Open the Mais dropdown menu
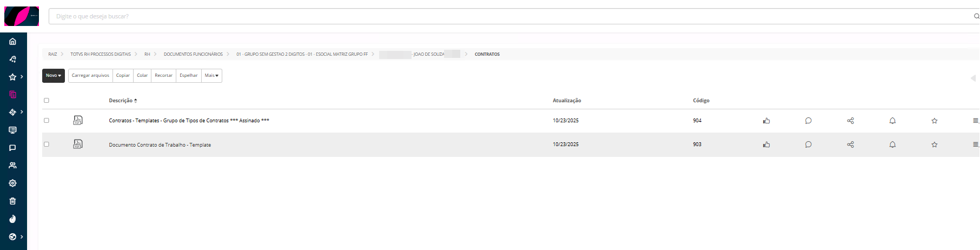980x250 pixels. pos(211,76)
